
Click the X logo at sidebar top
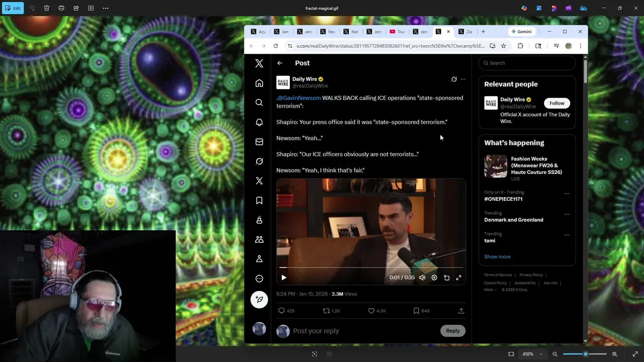coord(259,63)
